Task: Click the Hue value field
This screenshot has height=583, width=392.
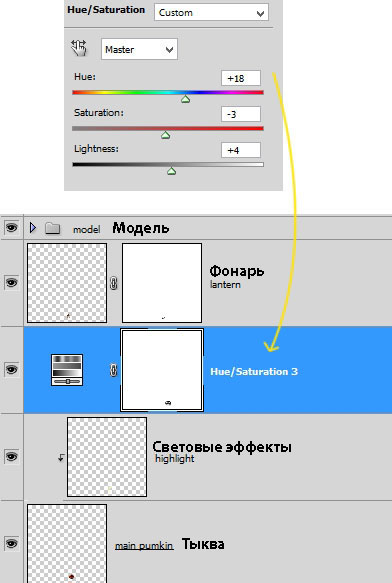Action: 241,78
